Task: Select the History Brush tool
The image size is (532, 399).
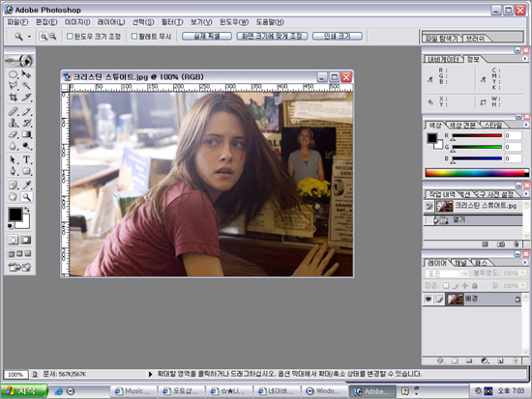Action: pyautogui.click(x=26, y=123)
